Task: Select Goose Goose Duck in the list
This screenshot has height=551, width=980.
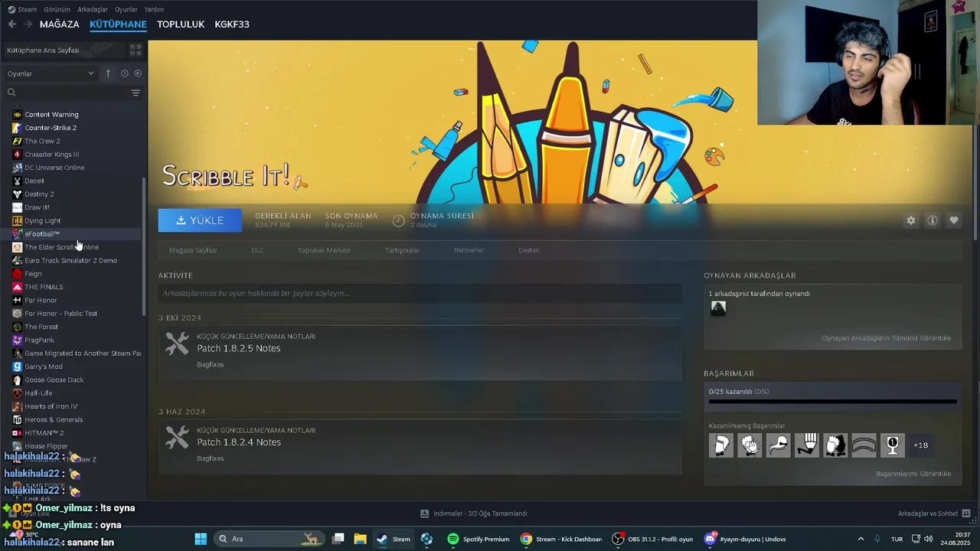Action: [54, 380]
